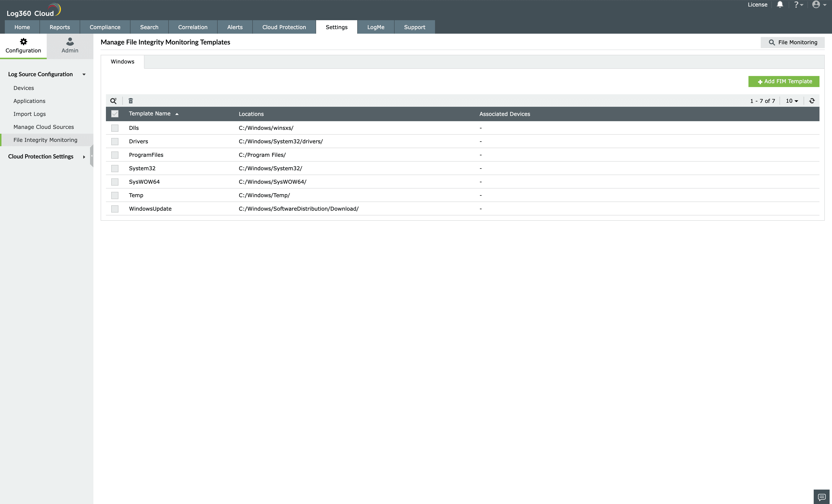
Task: Navigate to the Reports menu tab
Action: click(x=59, y=27)
